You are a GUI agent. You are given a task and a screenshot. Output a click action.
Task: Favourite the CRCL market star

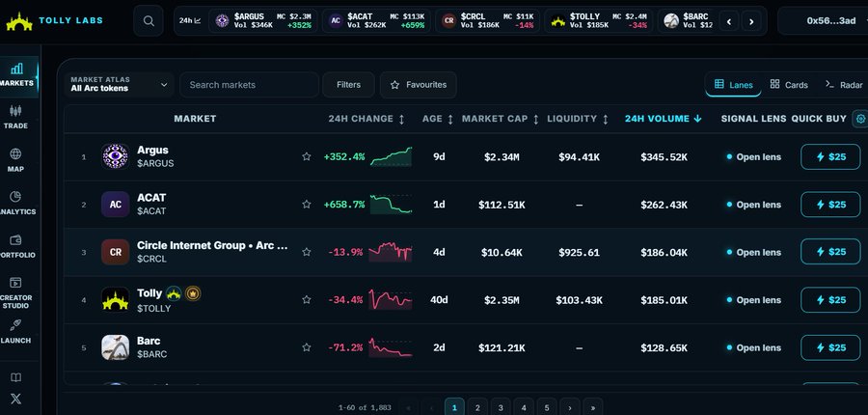[306, 252]
